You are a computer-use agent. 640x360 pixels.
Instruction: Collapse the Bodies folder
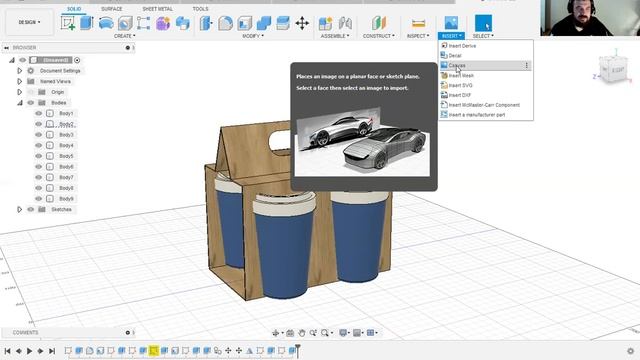pyautogui.click(x=19, y=103)
